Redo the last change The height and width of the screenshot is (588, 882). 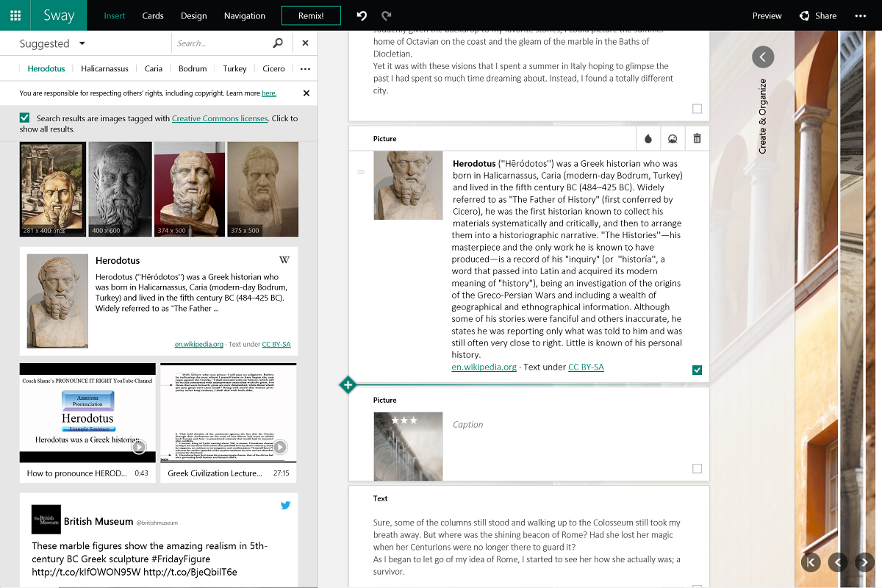(385, 15)
